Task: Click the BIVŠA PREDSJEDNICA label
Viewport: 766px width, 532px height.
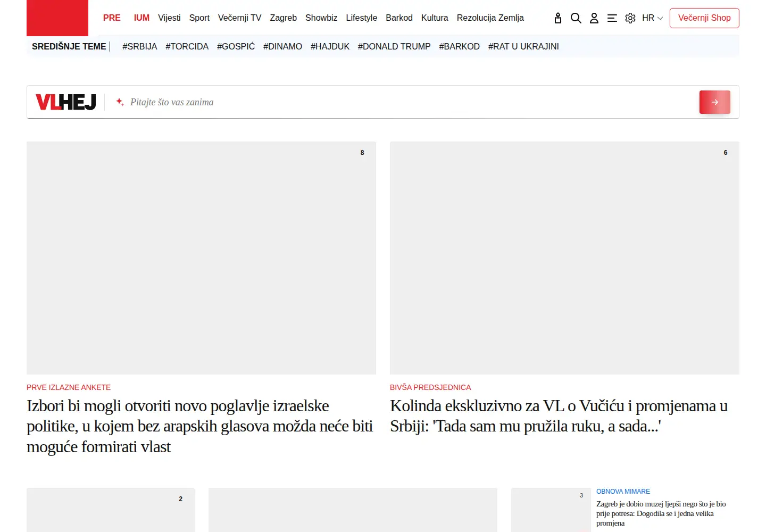Action: point(430,387)
